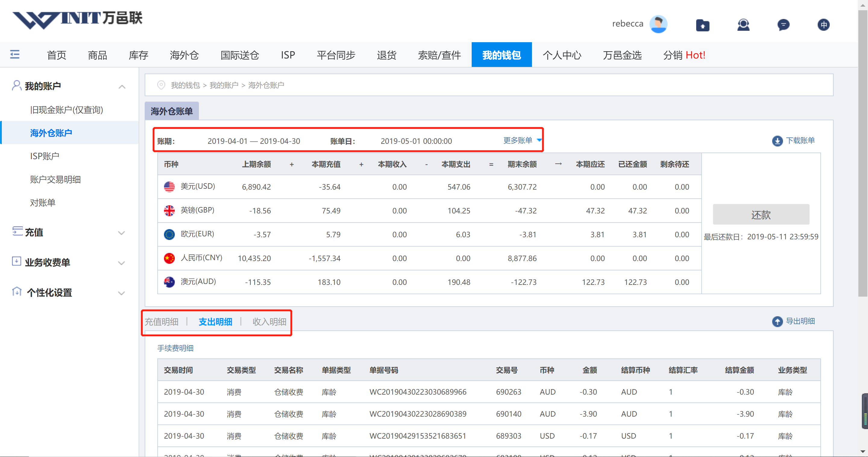Click 我的钱包 in breadcrumb
Image resolution: width=868 pixels, height=457 pixels.
(185, 85)
